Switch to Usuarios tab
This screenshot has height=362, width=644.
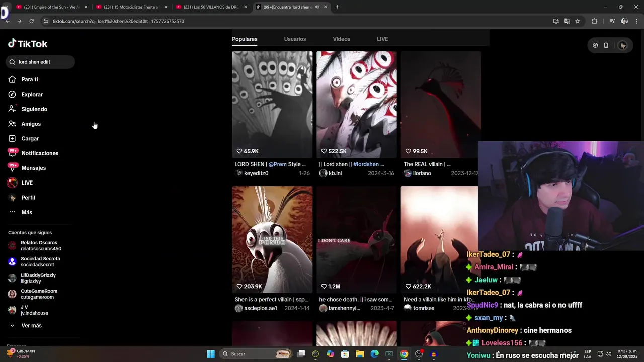pyautogui.click(x=295, y=39)
